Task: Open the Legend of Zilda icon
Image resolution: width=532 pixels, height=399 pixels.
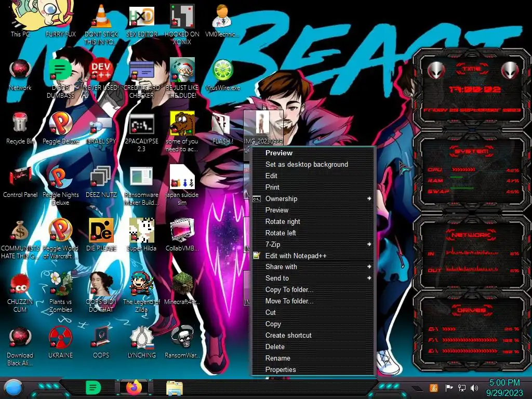Action: click(141, 292)
